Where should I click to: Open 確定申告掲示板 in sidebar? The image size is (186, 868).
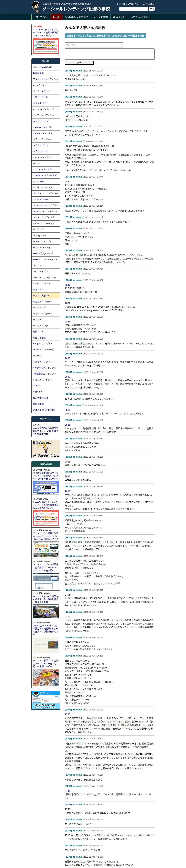46,398
